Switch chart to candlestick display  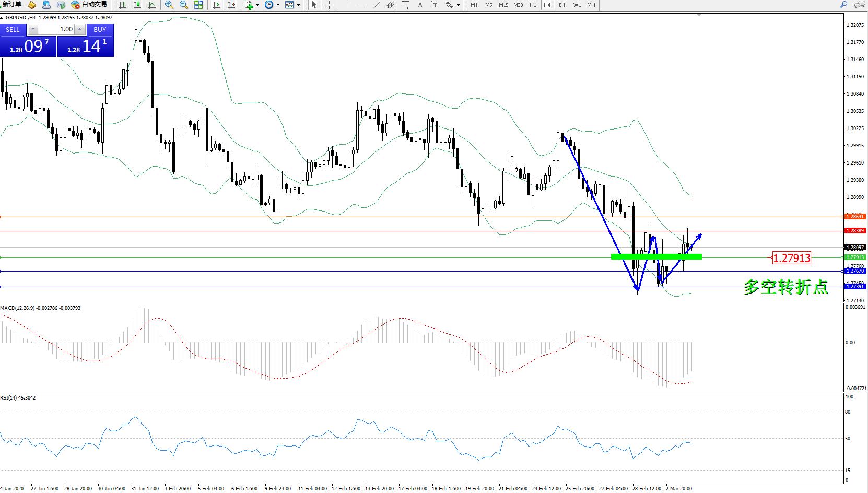coord(137,5)
